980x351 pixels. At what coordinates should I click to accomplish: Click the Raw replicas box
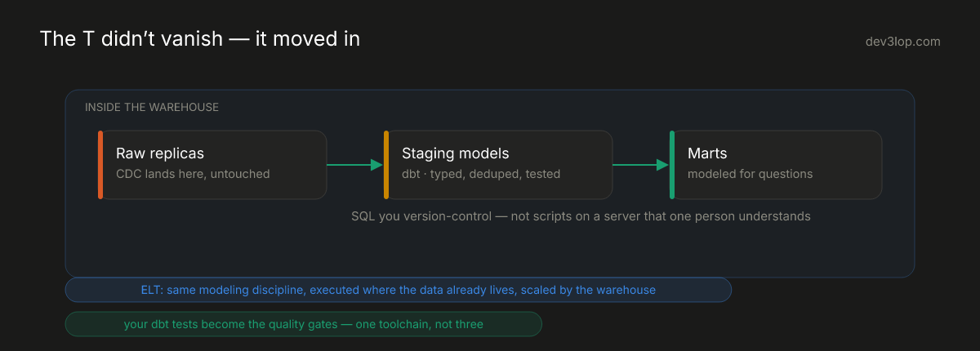pyautogui.click(x=212, y=164)
